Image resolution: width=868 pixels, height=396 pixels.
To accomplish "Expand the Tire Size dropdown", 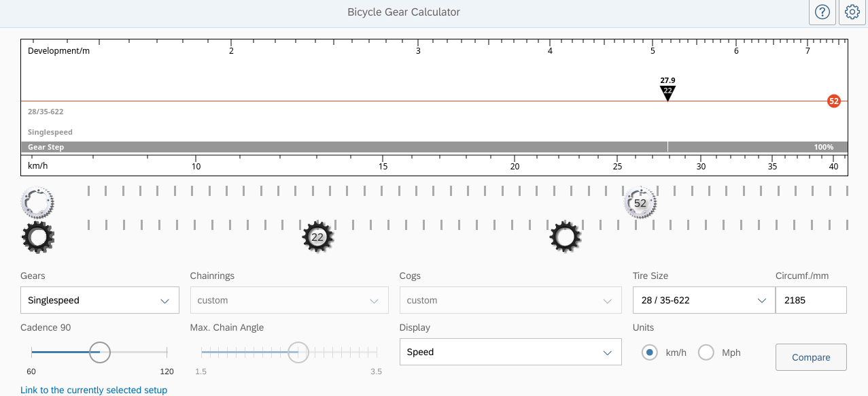I will pos(703,300).
